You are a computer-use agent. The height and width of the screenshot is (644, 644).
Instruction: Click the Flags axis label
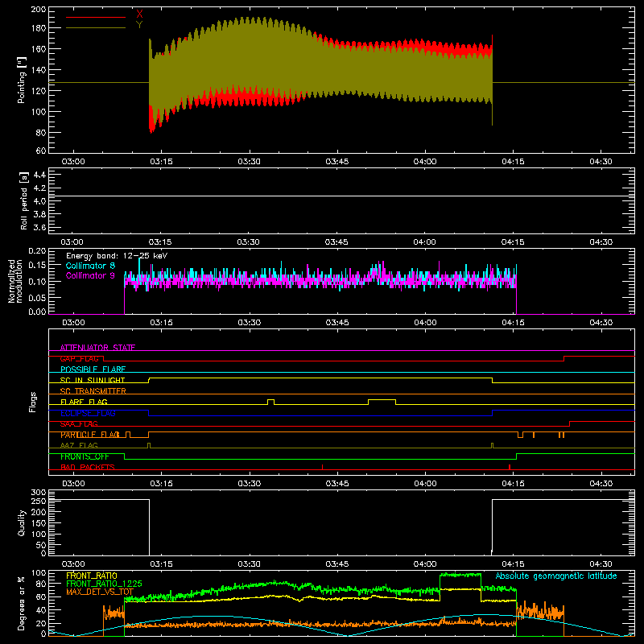[x=33, y=402]
